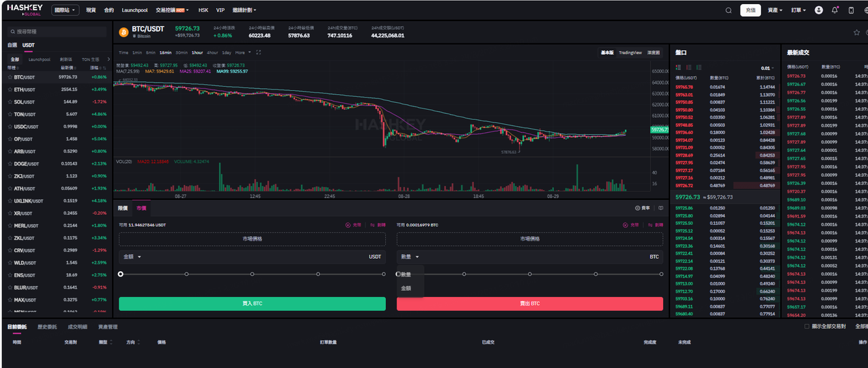The image size is (868, 368).
Task: Select the 1day chart interval
Action: click(226, 52)
